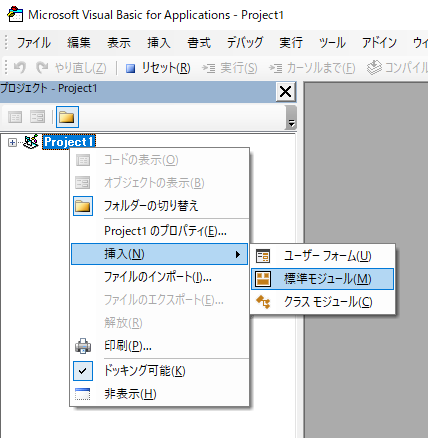Click the UserForm icon in the insert submenu
This screenshot has height=438, width=428.
[x=263, y=256]
